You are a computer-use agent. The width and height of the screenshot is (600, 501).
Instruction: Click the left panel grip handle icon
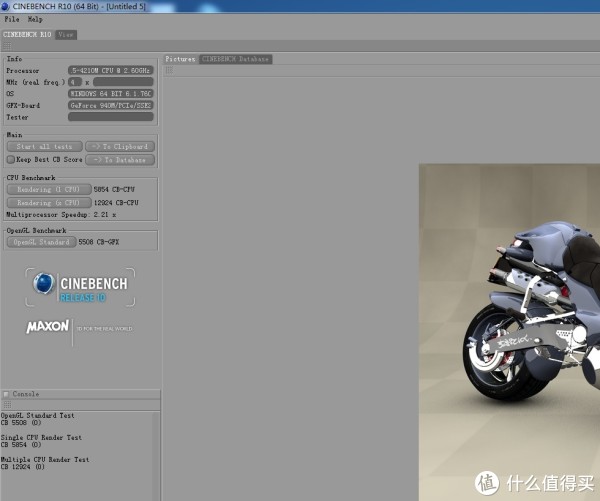coord(7,46)
